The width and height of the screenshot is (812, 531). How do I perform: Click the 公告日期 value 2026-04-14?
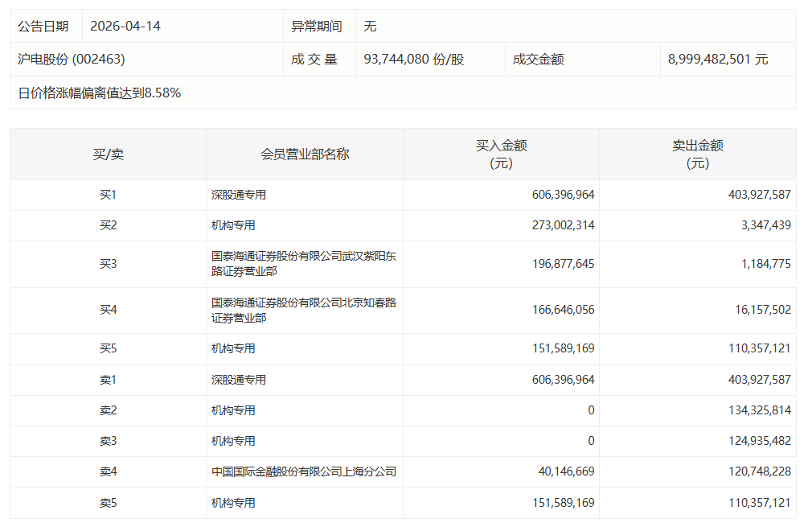pyautogui.click(x=125, y=26)
